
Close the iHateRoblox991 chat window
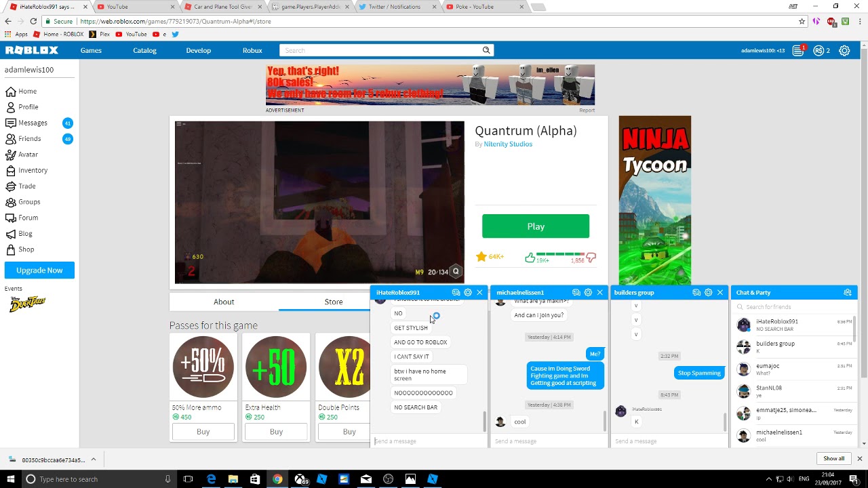pos(479,292)
